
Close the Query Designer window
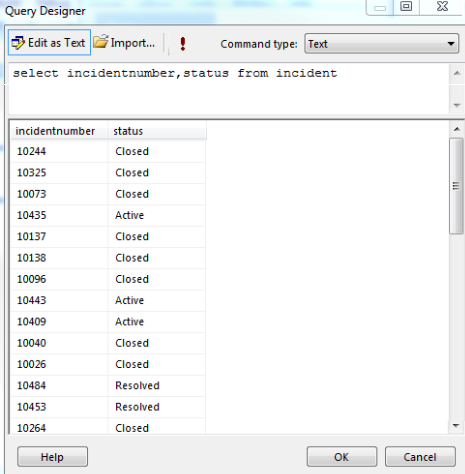pos(442,7)
